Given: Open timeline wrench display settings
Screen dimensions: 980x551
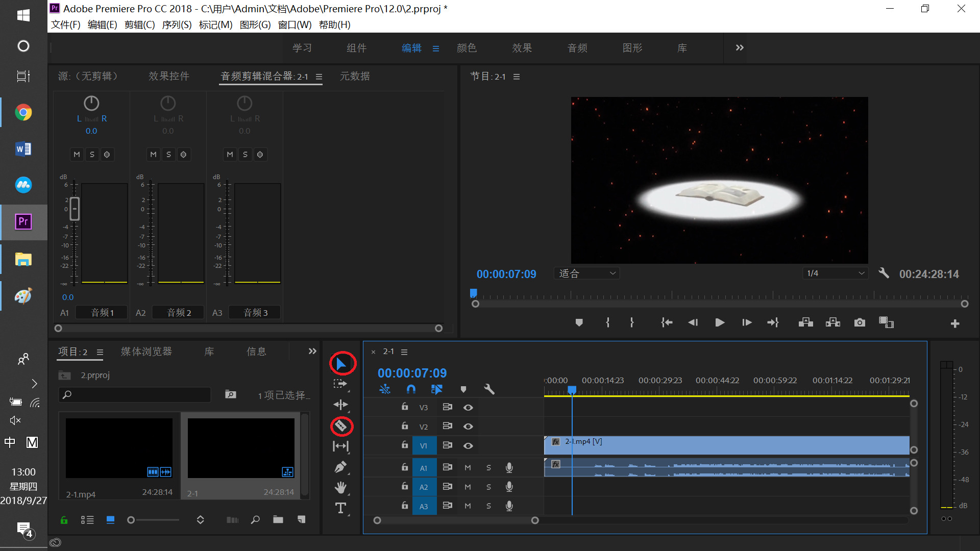Looking at the screenshot, I should tap(489, 389).
